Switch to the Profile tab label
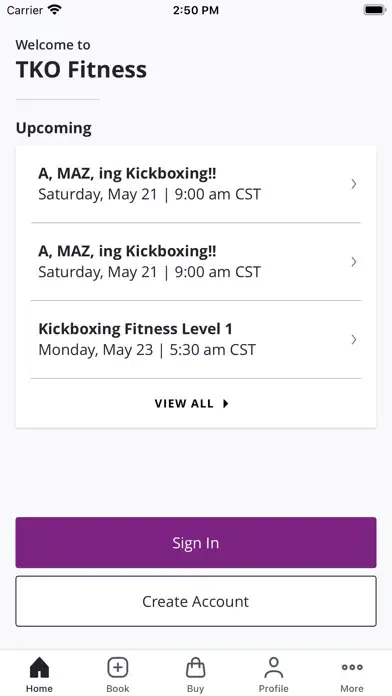The width and height of the screenshot is (392, 696). pyautogui.click(x=273, y=688)
